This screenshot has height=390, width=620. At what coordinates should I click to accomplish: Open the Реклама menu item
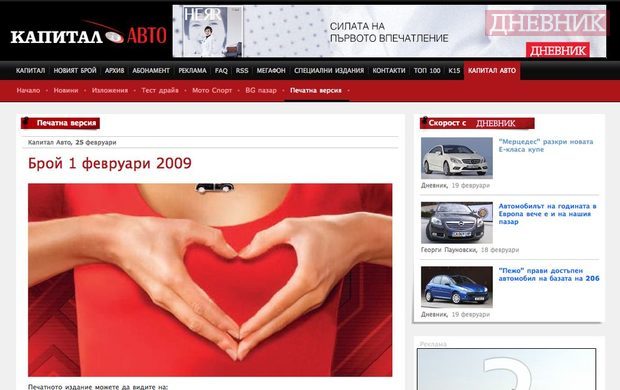pyautogui.click(x=193, y=70)
